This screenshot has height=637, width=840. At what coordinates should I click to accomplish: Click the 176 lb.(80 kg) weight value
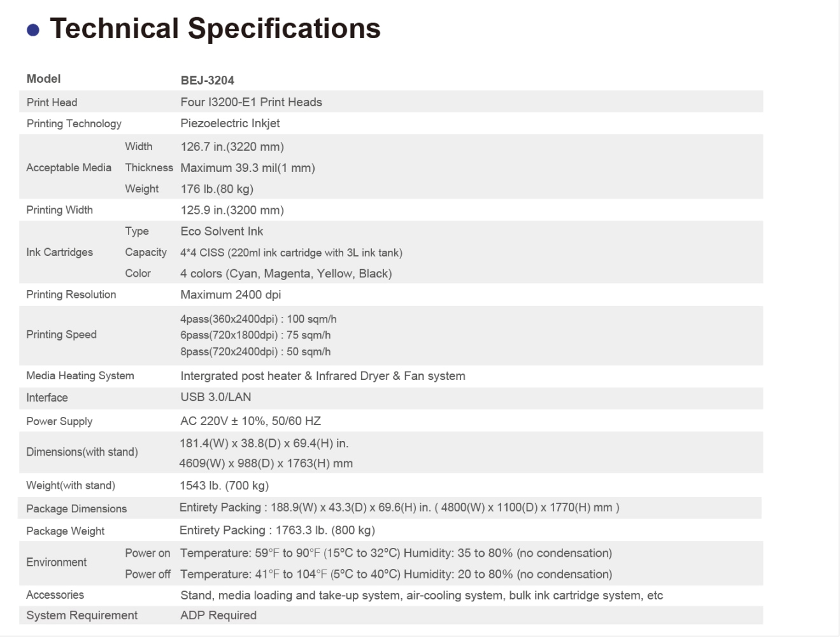pos(217,189)
